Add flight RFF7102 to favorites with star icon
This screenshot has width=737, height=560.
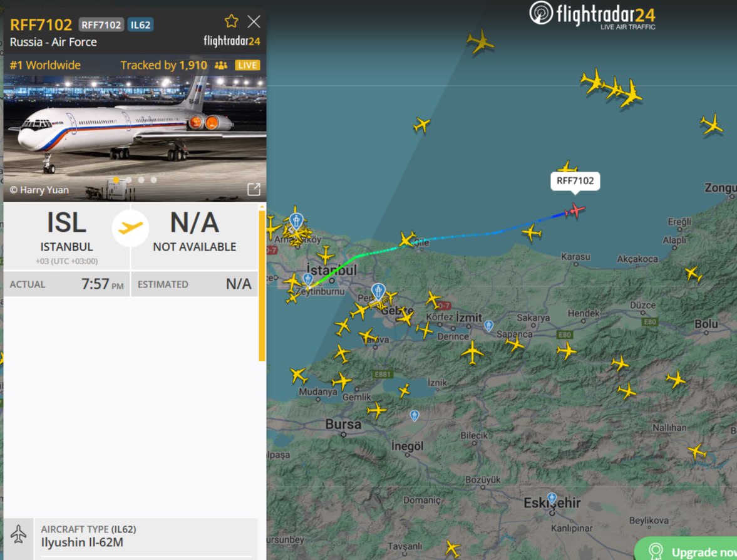tap(231, 21)
